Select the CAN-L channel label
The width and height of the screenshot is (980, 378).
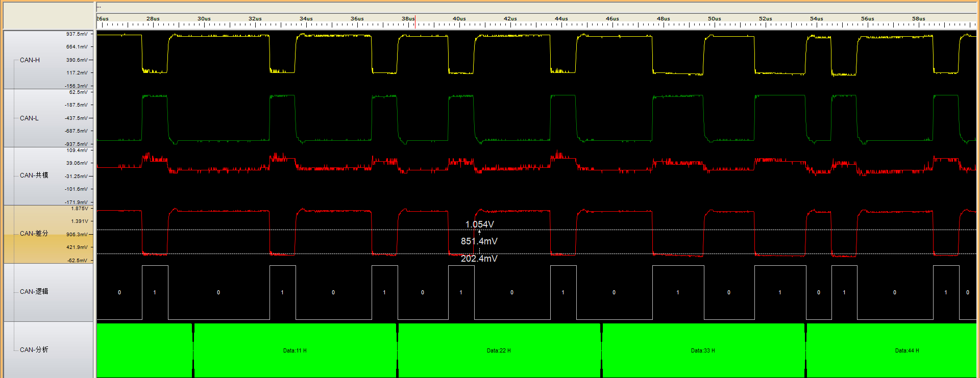[x=29, y=118]
